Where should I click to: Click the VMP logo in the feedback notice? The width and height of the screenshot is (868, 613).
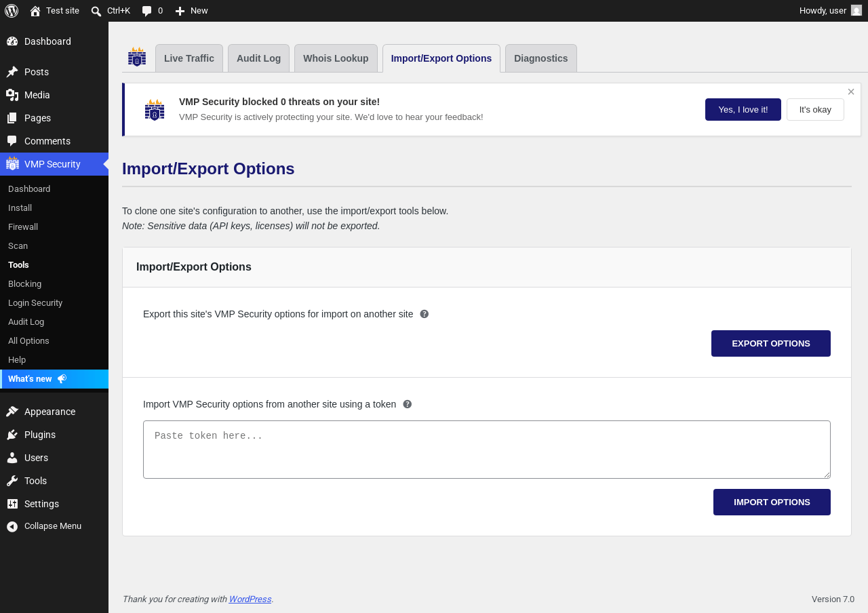(x=155, y=110)
